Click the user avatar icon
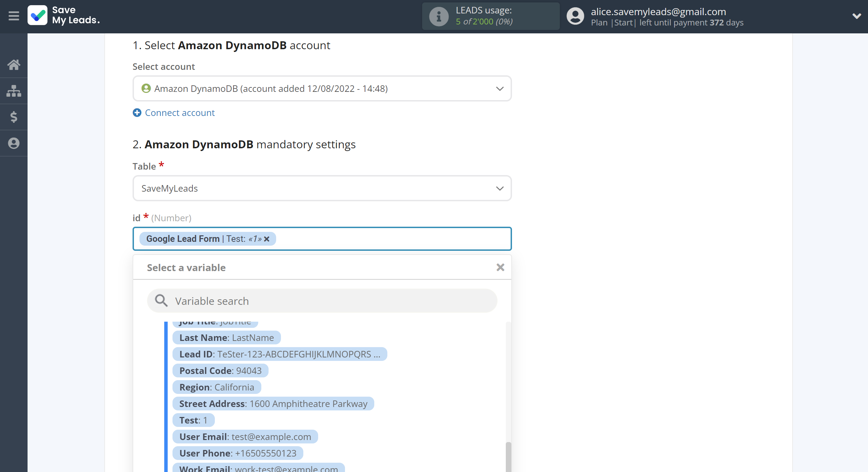 (x=575, y=16)
